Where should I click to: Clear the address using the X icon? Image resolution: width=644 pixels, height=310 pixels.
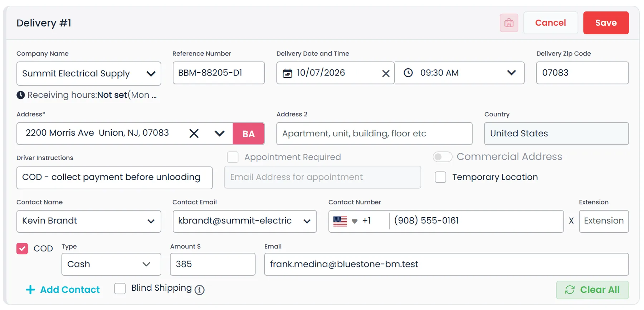pos(194,134)
